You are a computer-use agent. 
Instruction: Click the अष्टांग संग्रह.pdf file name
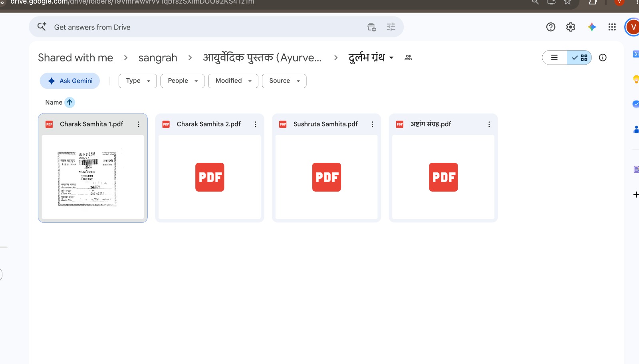coord(431,124)
